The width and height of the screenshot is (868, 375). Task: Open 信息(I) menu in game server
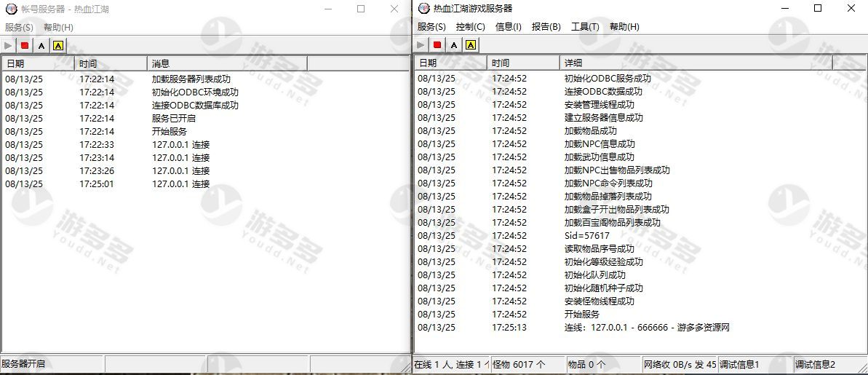click(508, 27)
